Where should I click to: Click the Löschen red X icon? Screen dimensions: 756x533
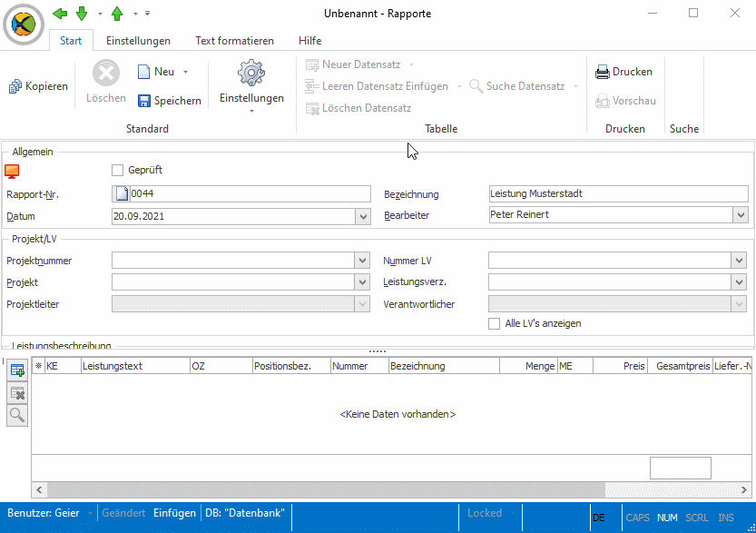[106, 74]
